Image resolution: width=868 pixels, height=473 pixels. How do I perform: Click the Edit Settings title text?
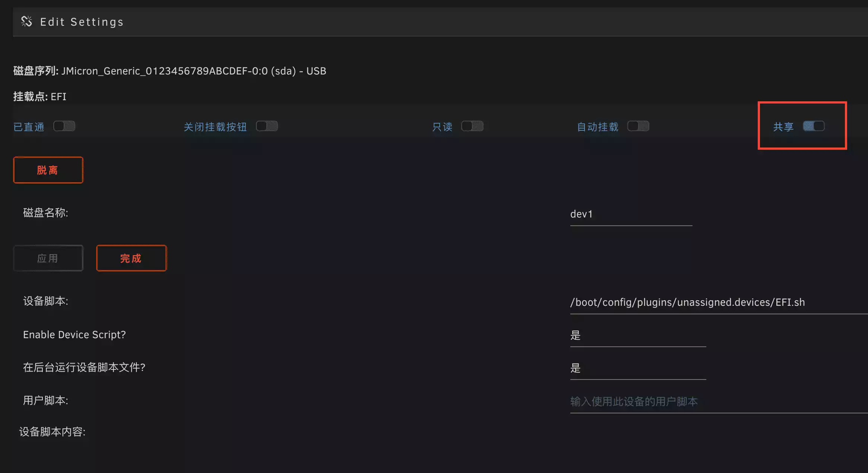[82, 22]
